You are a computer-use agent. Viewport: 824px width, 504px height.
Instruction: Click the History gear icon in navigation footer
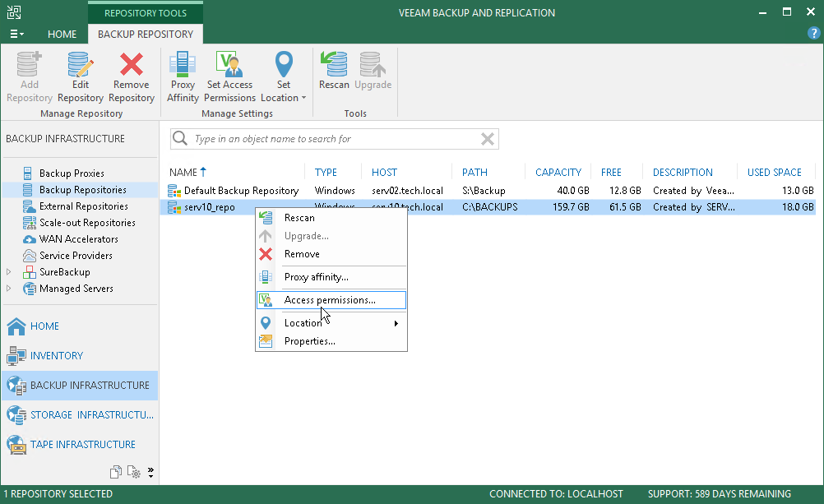tap(134, 472)
